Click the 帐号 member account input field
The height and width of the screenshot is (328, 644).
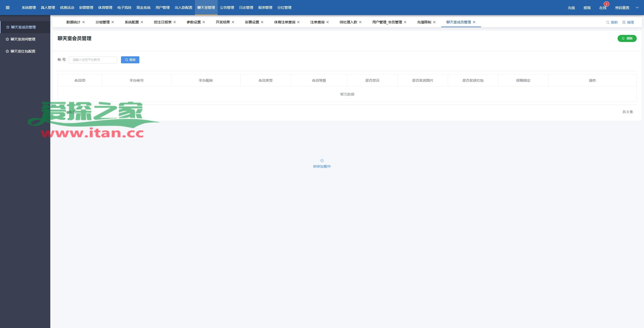click(93, 60)
